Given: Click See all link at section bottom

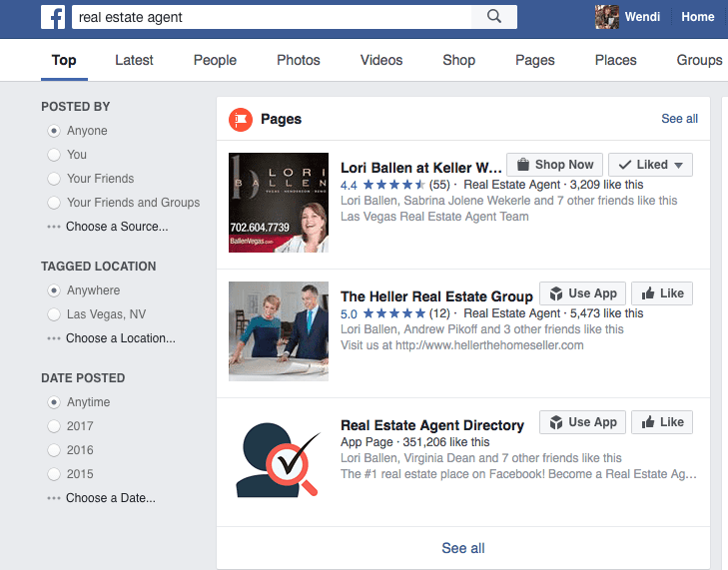Looking at the screenshot, I should (x=463, y=548).
